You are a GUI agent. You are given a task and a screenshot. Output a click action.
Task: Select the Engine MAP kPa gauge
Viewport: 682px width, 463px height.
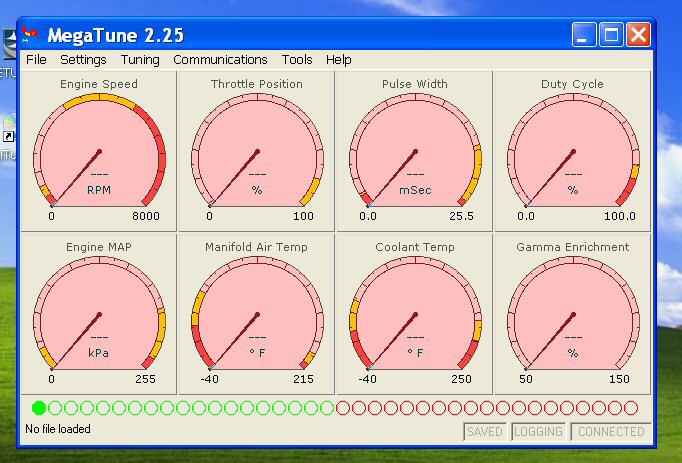point(99,314)
